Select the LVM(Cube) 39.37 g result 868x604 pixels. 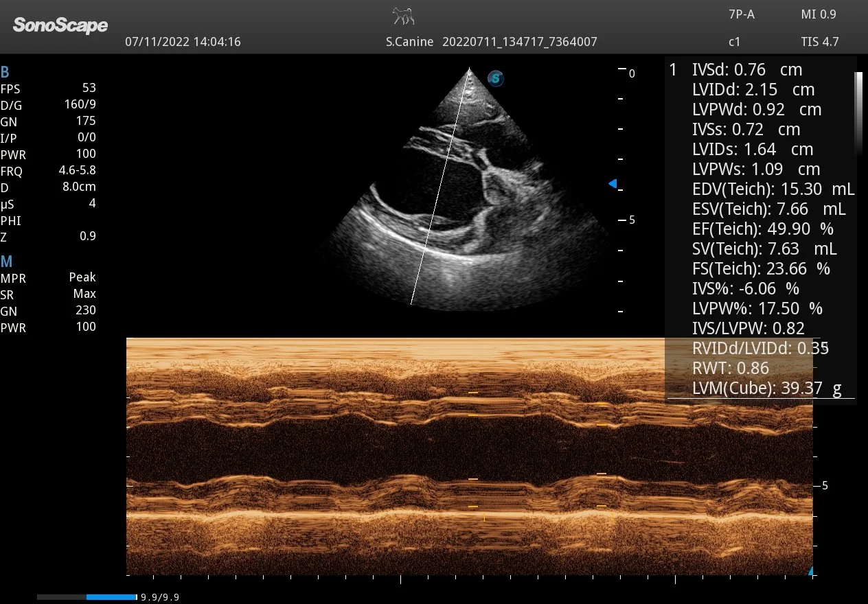(767, 388)
